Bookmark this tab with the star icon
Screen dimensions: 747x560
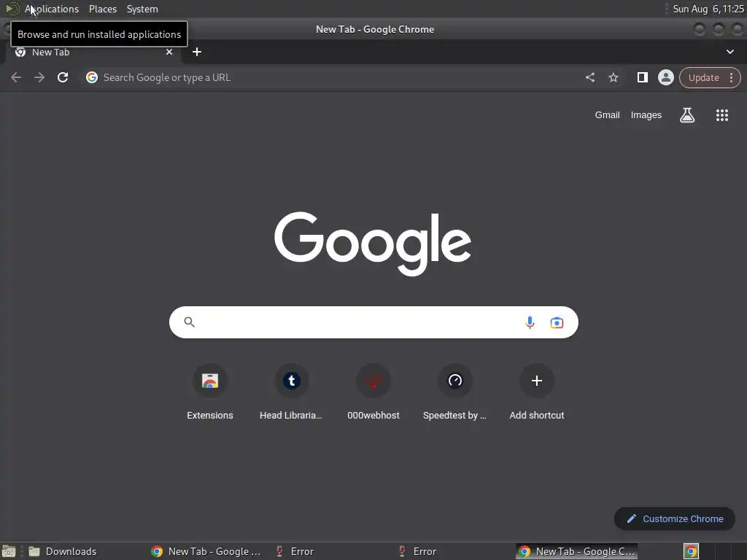[613, 77]
